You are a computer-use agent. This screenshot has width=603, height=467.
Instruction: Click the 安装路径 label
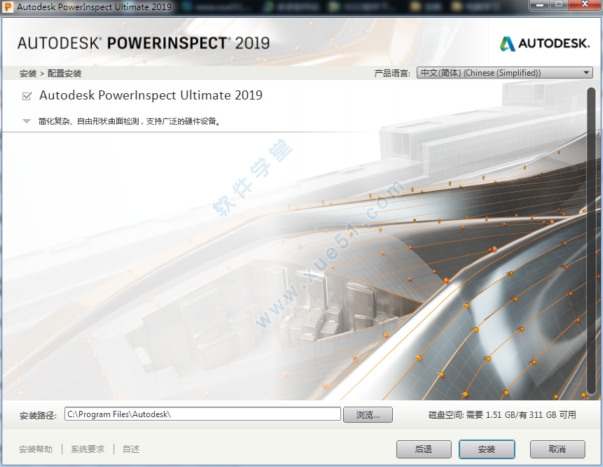click(x=38, y=415)
